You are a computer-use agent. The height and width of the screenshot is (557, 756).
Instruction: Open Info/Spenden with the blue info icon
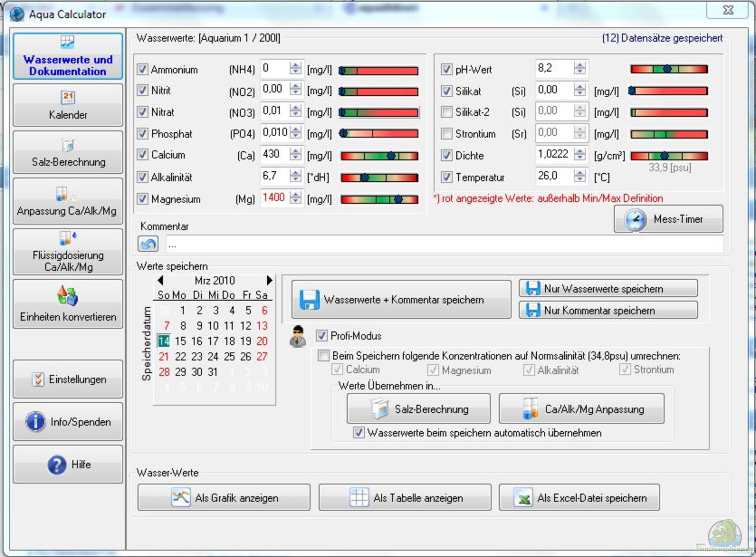tap(35, 421)
